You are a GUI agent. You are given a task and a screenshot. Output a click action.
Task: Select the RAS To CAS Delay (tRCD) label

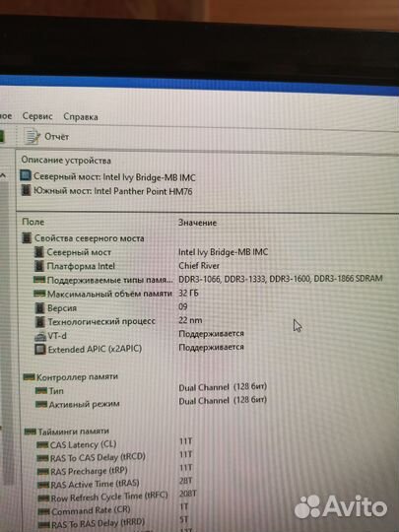coord(98,458)
